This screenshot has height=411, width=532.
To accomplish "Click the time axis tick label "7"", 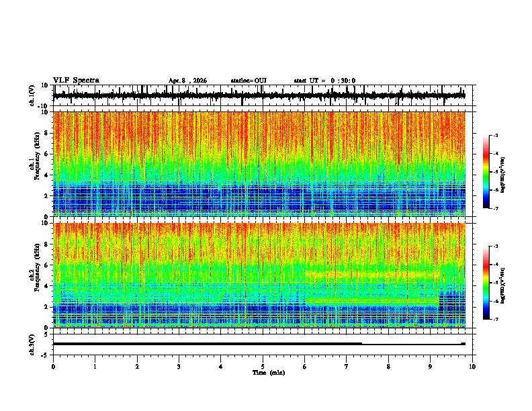I will point(347,367).
